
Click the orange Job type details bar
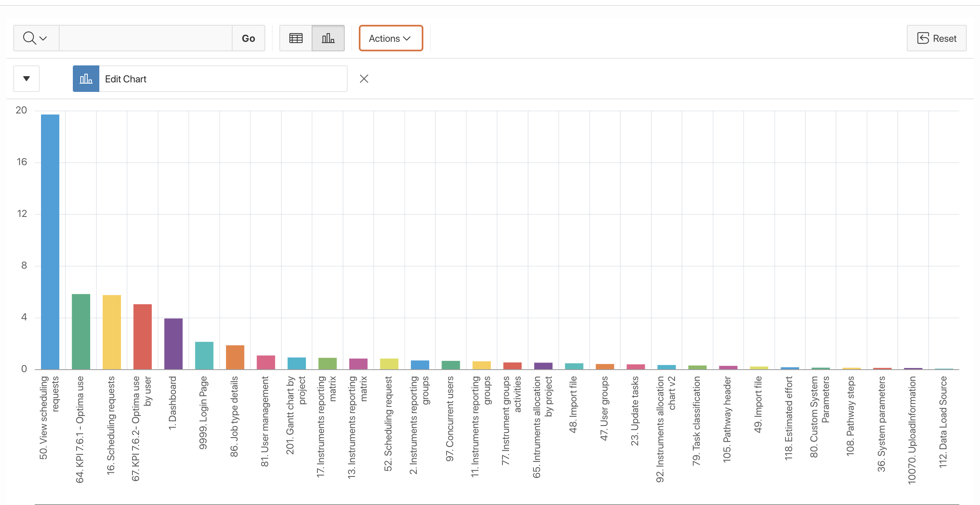(x=235, y=357)
